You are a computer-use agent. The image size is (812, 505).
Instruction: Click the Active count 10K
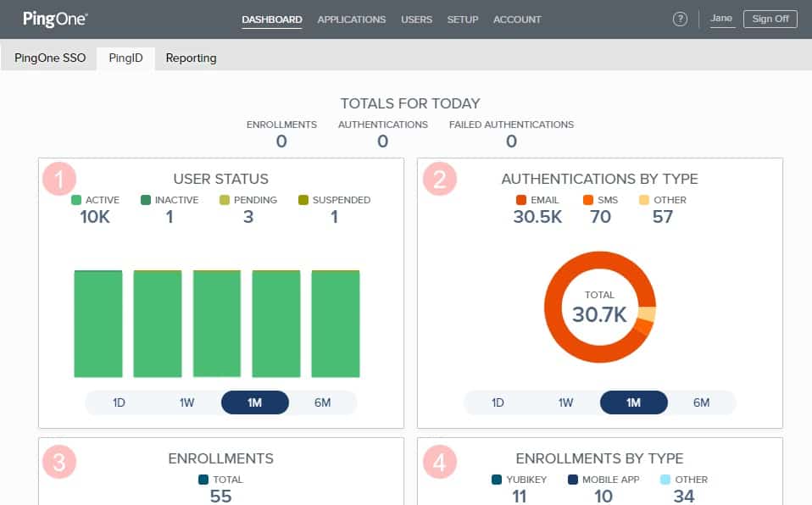point(95,217)
